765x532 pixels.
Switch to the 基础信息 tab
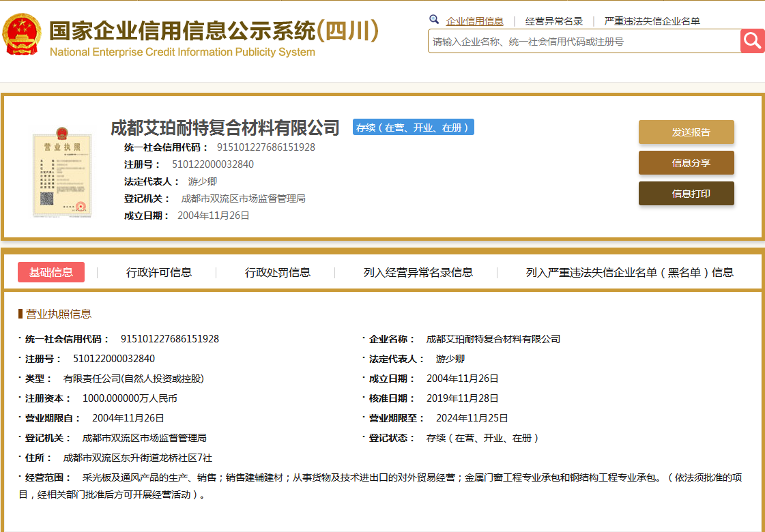click(x=50, y=271)
